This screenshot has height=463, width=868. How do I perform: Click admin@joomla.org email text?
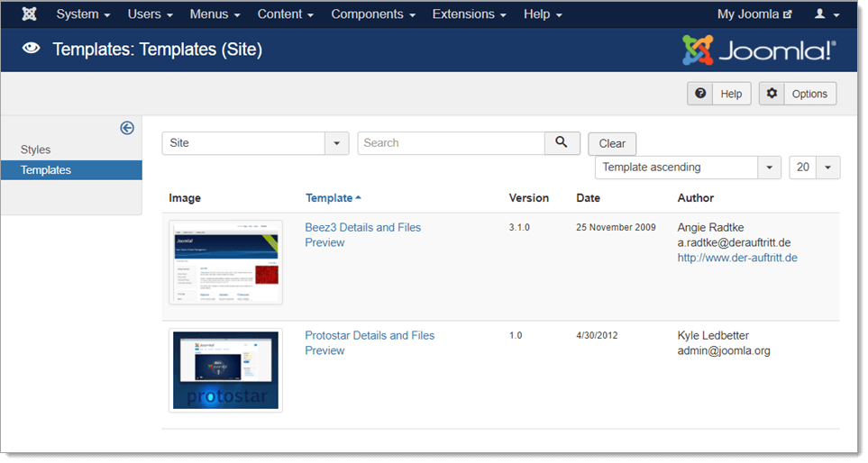724,350
